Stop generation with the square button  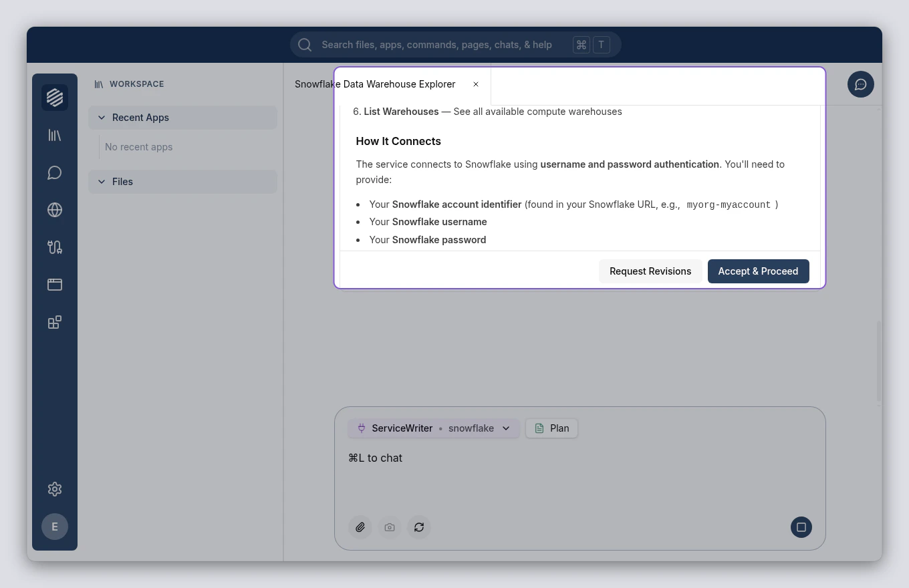pyautogui.click(x=801, y=527)
